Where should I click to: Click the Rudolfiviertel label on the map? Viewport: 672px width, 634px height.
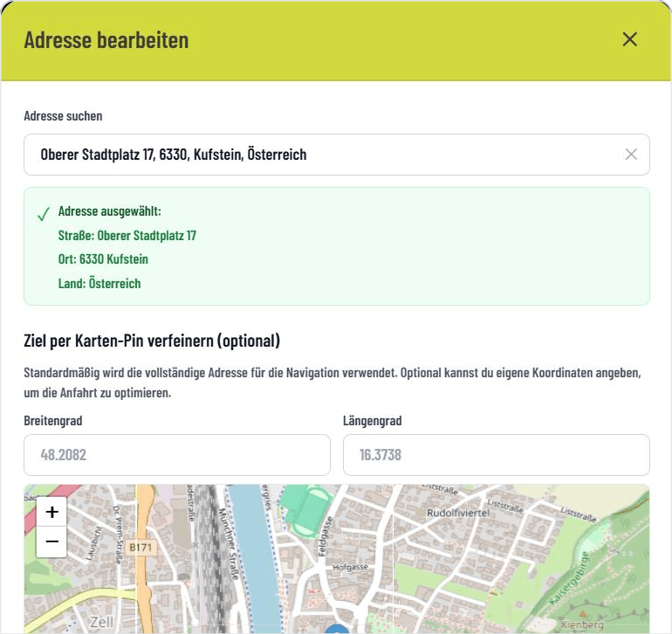(x=458, y=513)
